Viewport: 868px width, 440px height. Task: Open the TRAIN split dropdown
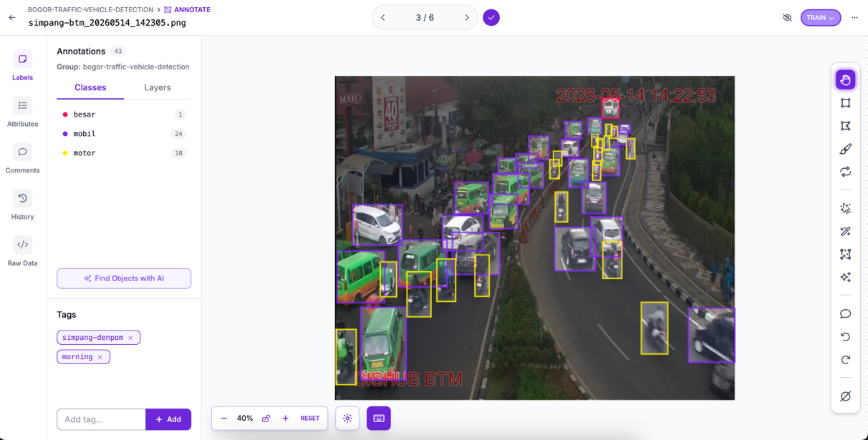click(x=821, y=18)
